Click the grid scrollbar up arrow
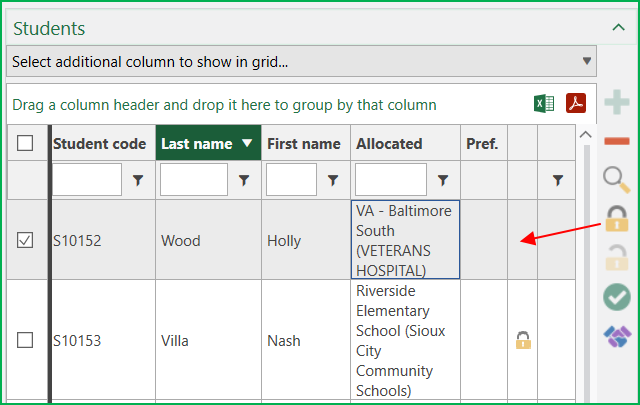Screen dimensions: 640x405 [x=586, y=134]
